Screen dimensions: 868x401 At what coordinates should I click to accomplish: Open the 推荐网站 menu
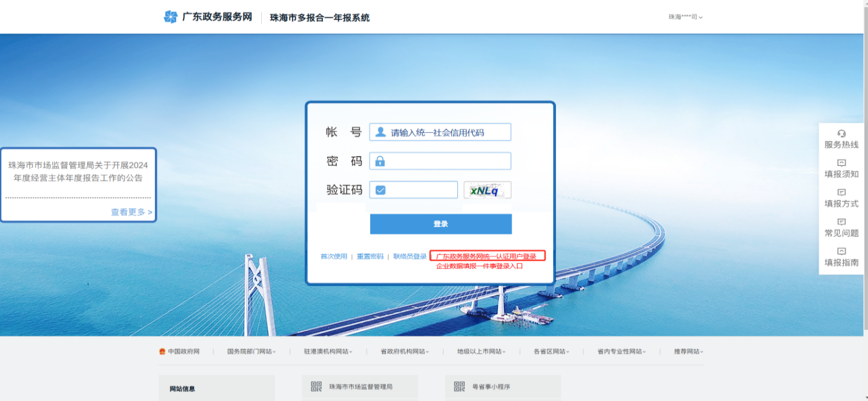pyautogui.click(x=688, y=352)
